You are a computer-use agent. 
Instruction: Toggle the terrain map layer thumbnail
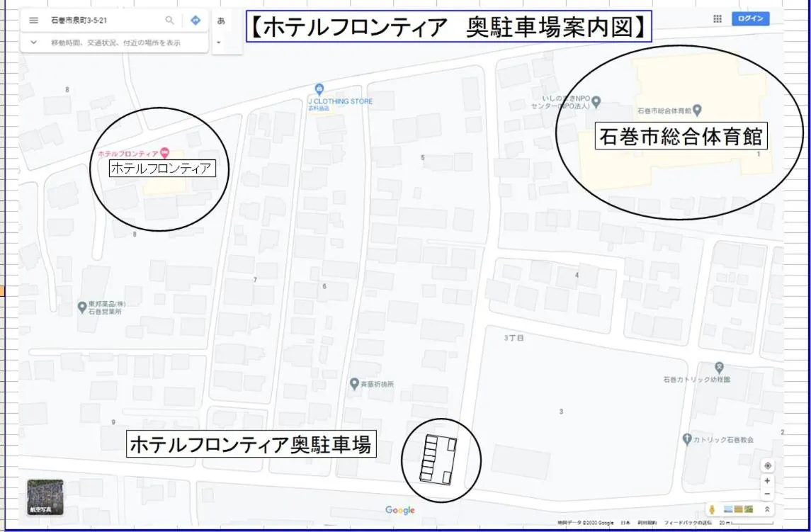click(x=739, y=509)
